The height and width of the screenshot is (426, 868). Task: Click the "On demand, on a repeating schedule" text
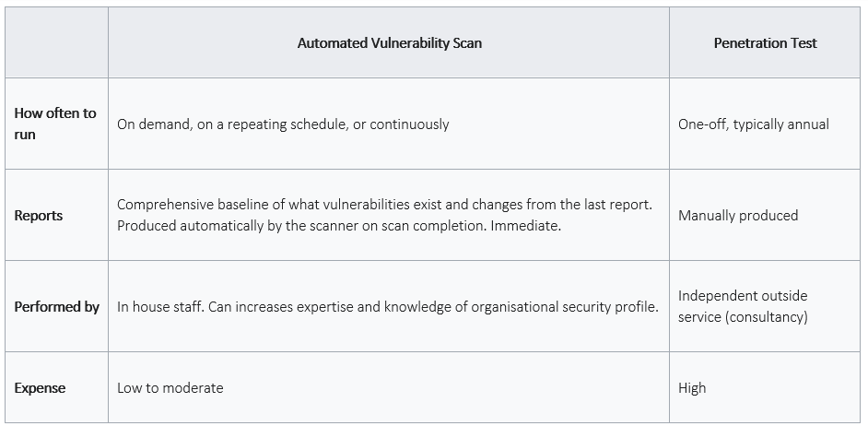tap(231, 124)
